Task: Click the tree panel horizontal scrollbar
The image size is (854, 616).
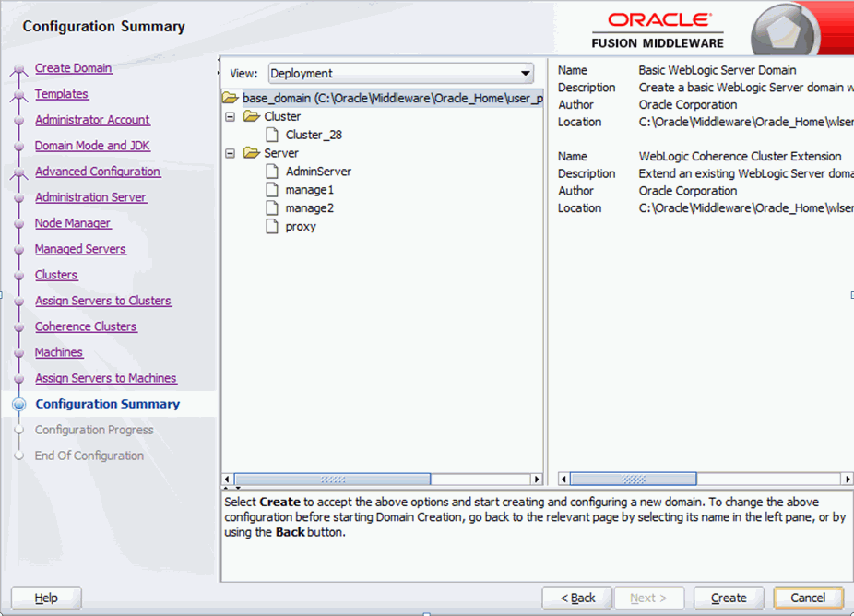Action: [332, 480]
